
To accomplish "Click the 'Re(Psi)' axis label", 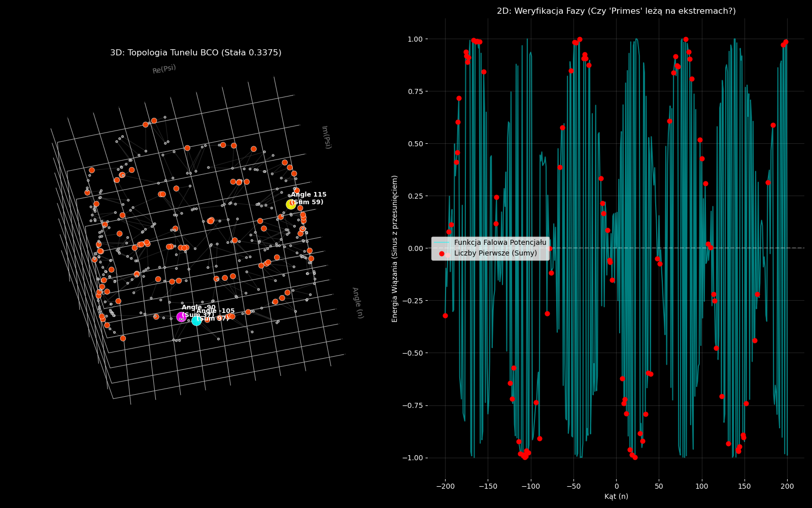I will click(x=164, y=69).
